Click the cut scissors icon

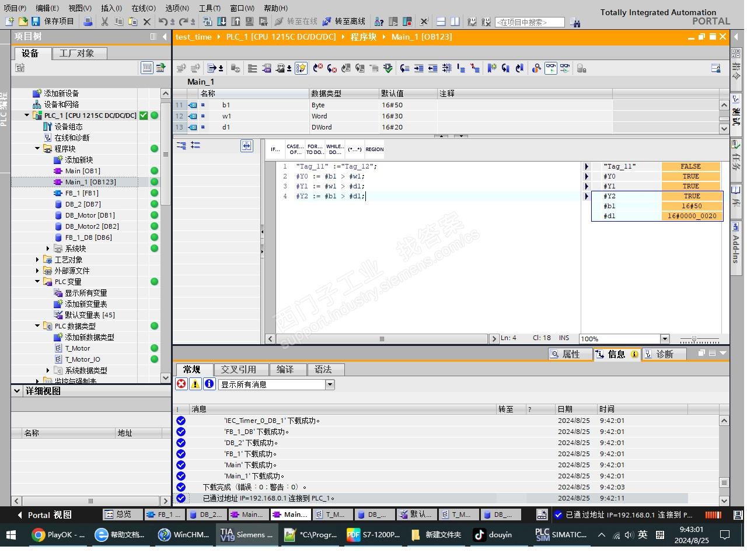104,22
